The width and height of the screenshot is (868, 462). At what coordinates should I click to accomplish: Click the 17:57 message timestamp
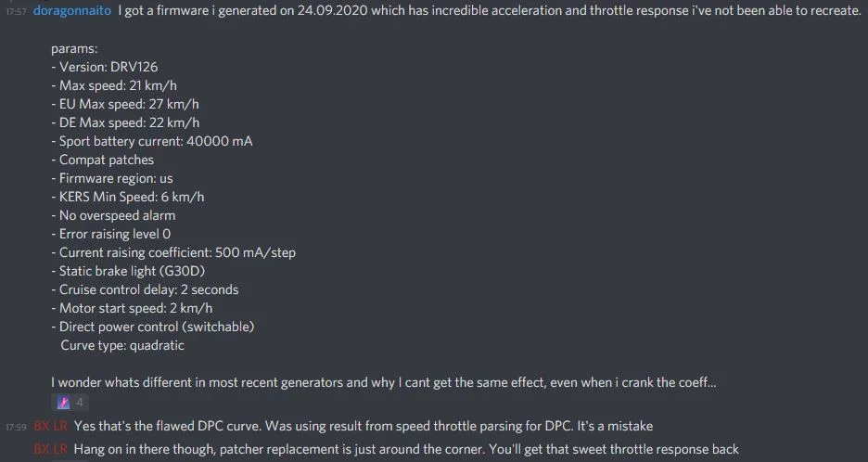16,11
